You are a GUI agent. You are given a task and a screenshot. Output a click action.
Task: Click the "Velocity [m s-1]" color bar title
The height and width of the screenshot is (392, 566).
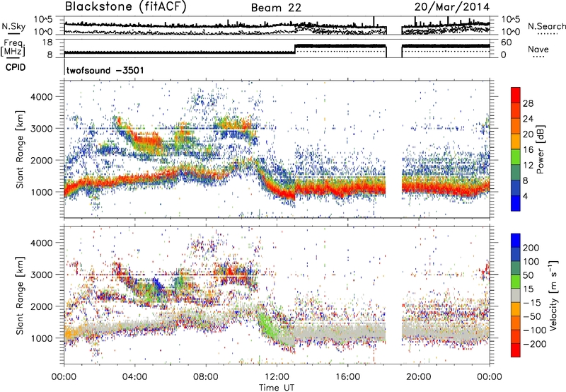pos(553,295)
